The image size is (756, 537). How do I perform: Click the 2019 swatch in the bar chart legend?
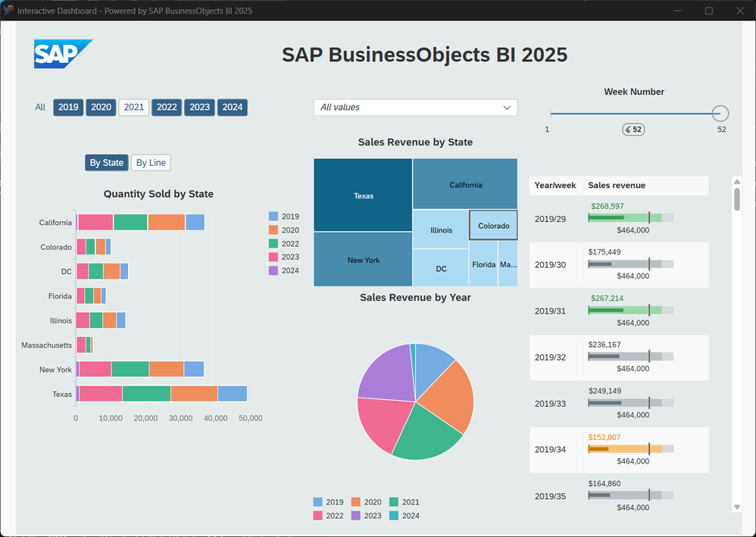273,217
